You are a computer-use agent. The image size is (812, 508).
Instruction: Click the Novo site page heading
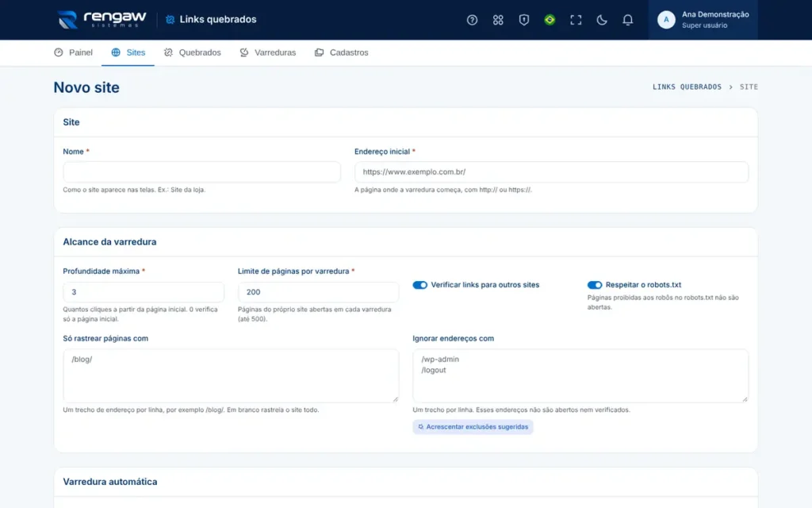(x=86, y=87)
